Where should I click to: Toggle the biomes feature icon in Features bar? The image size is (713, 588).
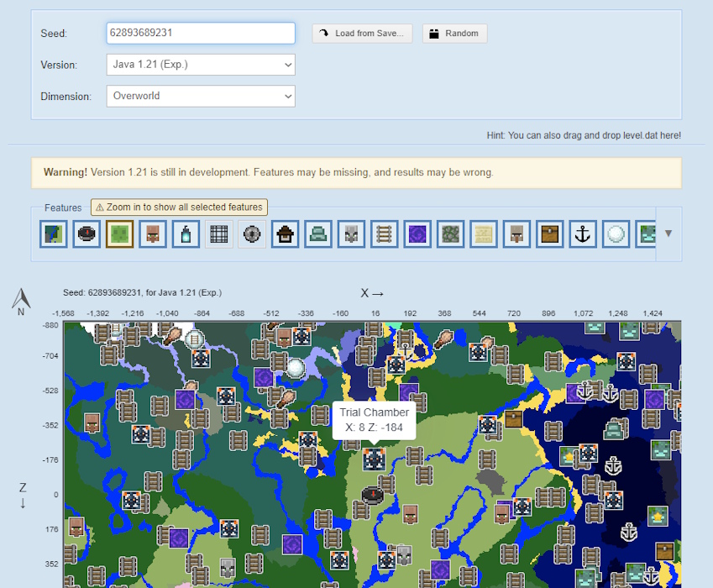pyautogui.click(x=53, y=234)
